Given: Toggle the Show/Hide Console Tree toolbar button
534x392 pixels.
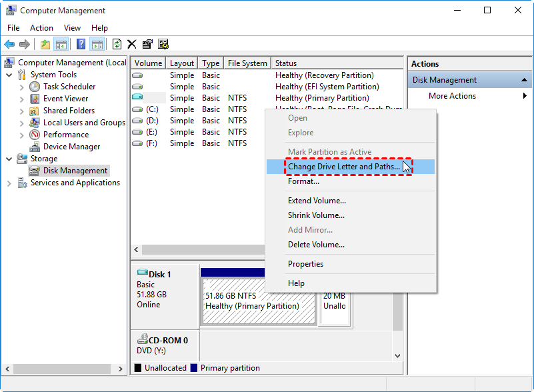Looking at the screenshot, I should [61, 45].
